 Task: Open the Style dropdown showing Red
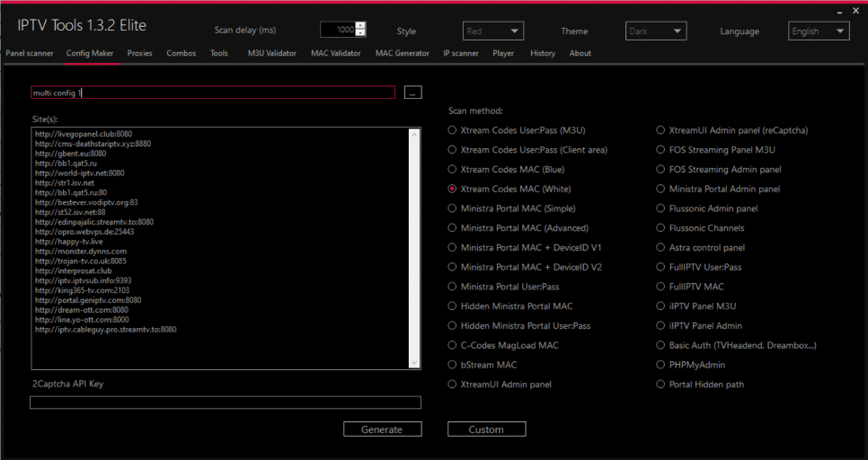point(493,31)
